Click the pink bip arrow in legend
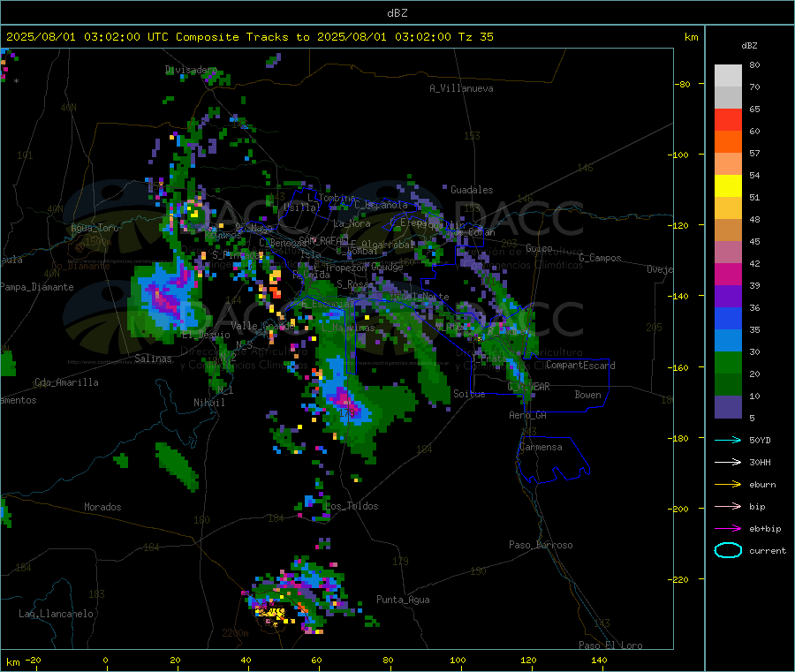Image resolution: width=795 pixels, height=672 pixels. (728, 506)
